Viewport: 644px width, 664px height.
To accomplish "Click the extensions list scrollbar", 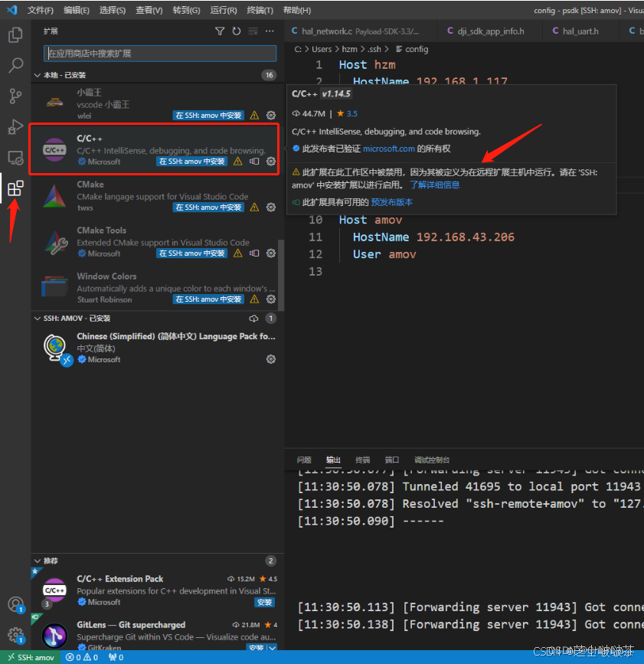I will tap(281, 275).
